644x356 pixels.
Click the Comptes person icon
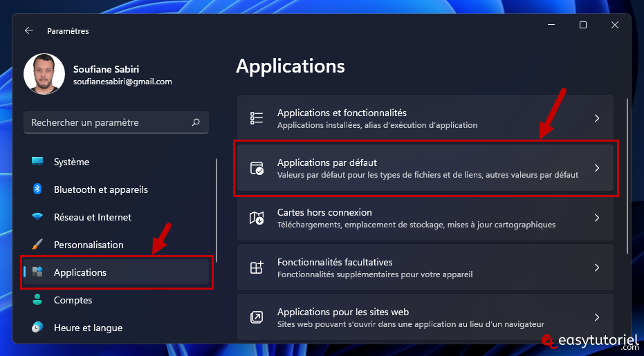37,299
